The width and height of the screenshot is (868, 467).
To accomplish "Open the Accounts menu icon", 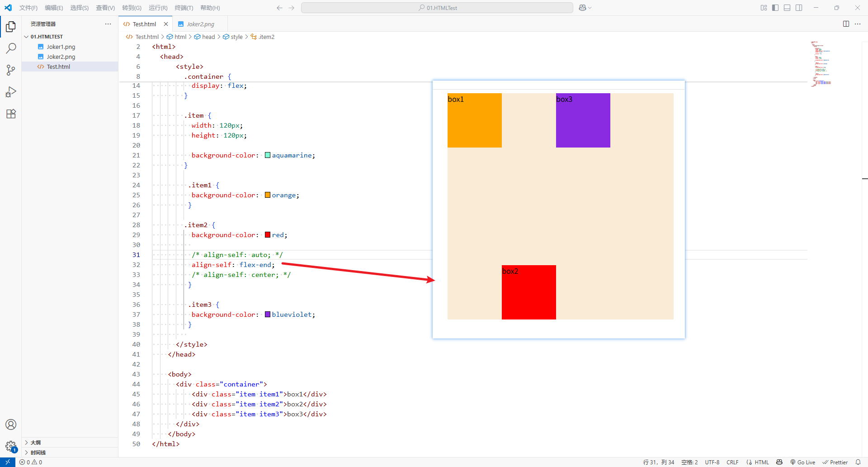I will click(x=11, y=424).
